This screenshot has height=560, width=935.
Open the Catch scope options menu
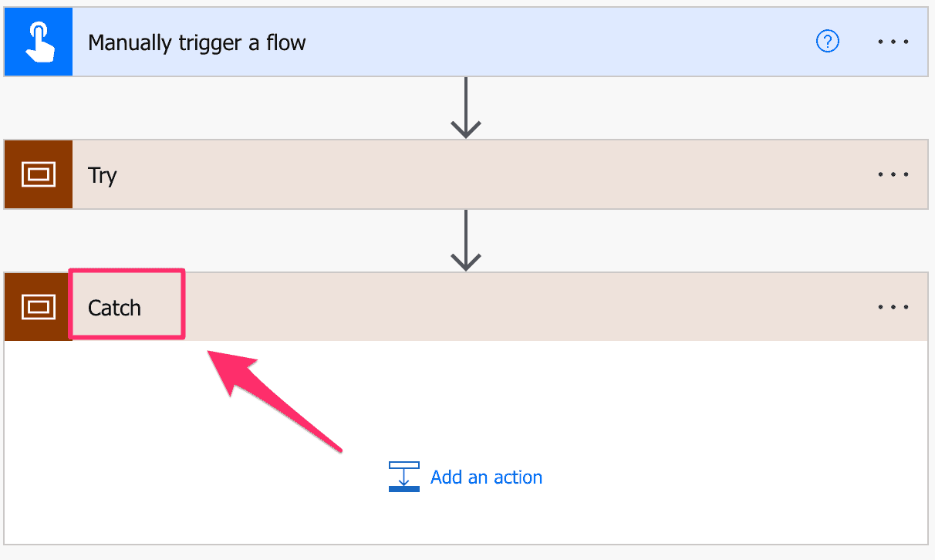coord(893,306)
